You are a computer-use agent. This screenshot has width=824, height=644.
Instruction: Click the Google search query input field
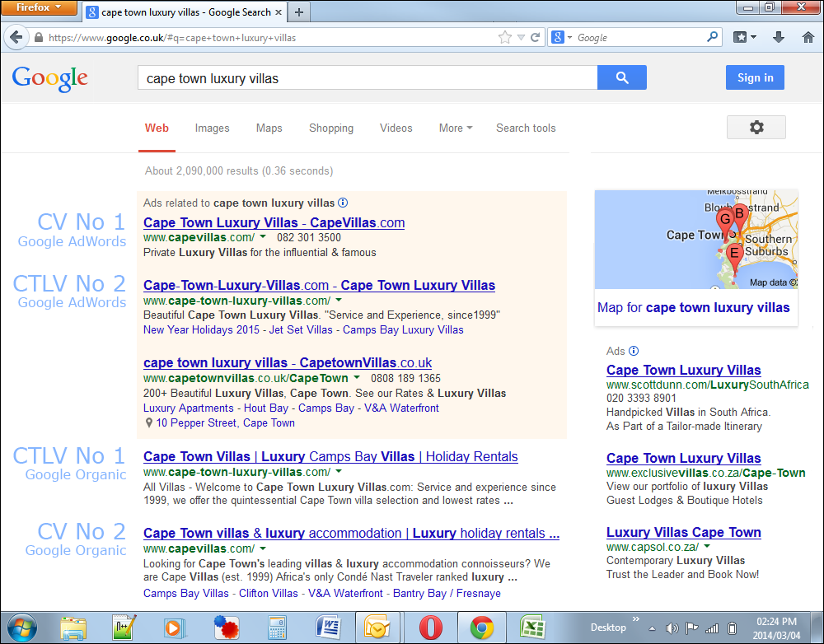point(368,77)
